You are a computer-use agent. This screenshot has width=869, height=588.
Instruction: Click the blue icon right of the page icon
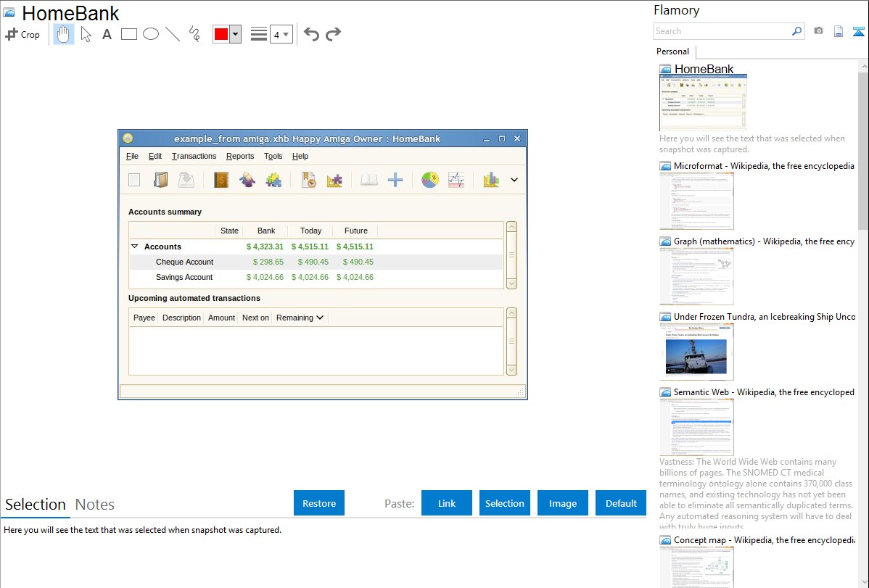(858, 31)
